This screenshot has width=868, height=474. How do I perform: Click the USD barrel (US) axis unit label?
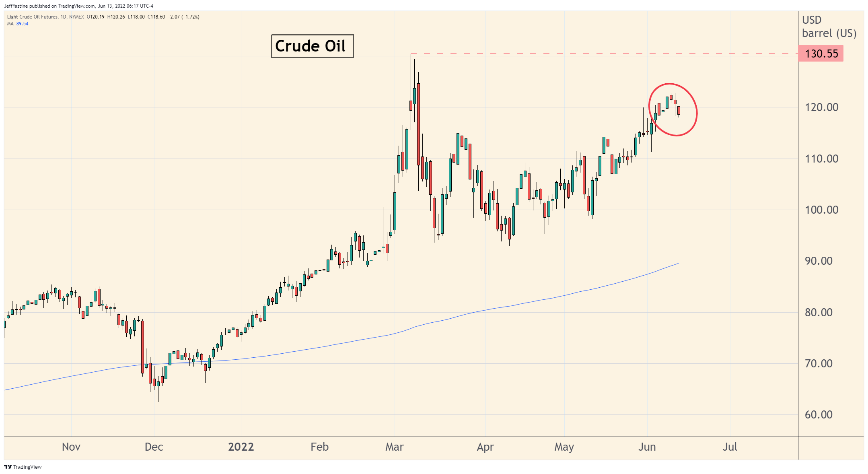pyautogui.click(x=829, y=27)
